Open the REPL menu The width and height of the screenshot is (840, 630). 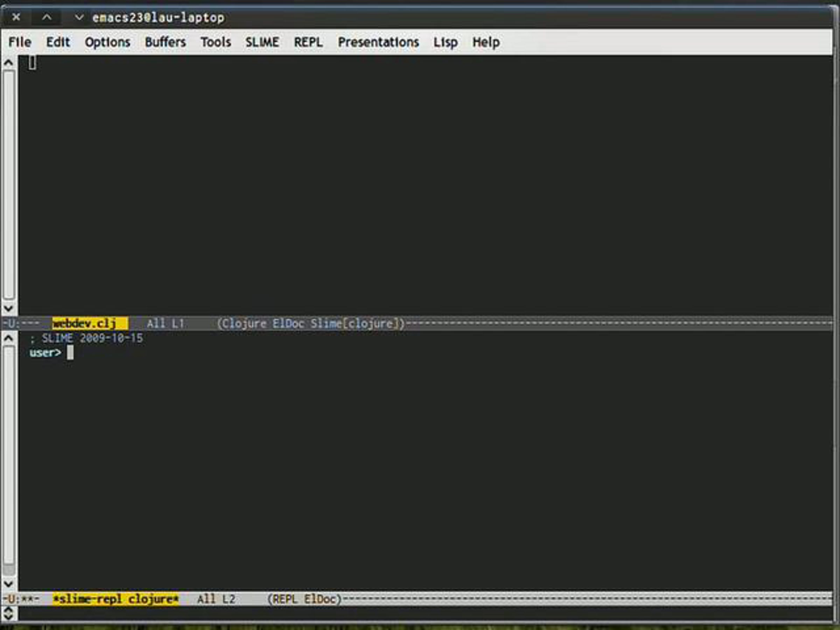click(x=308, y=42)
